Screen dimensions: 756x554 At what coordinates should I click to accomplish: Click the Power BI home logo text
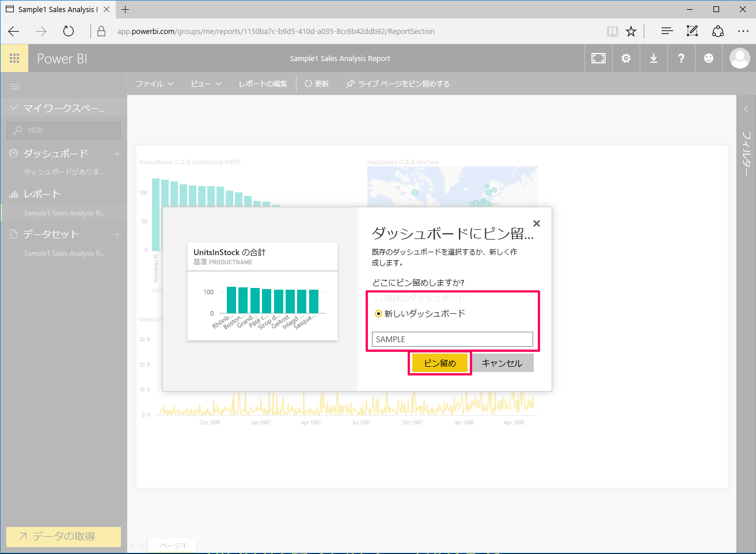(62, 59)
